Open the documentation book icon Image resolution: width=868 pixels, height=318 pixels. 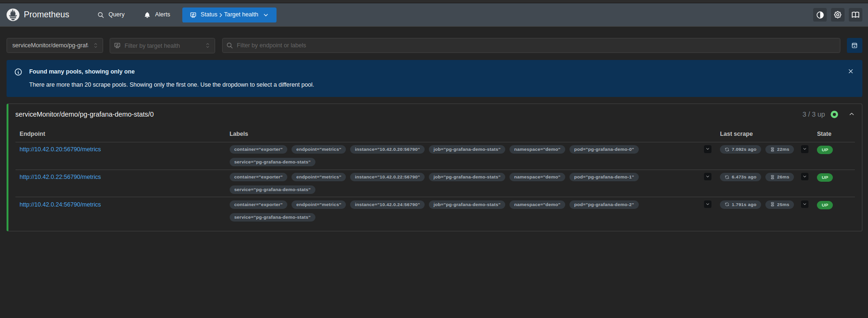(x=855, y=15)
